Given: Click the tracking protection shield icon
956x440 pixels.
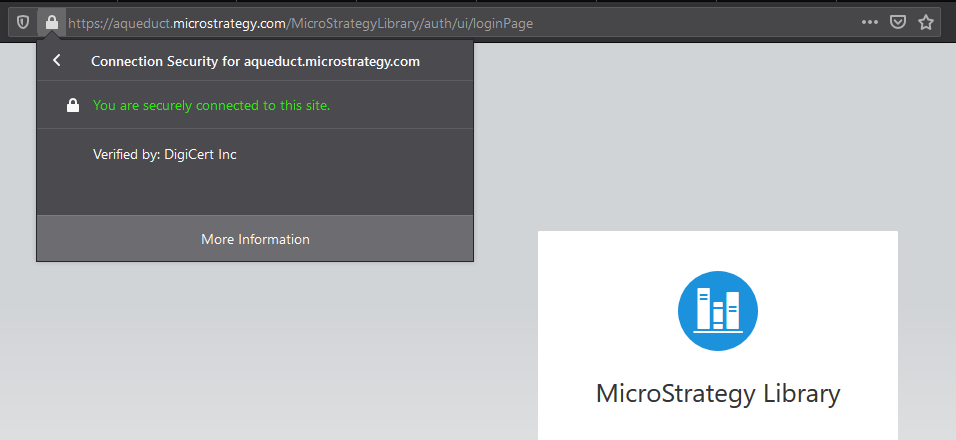Looking at the screenshot, I should [22, 22].
